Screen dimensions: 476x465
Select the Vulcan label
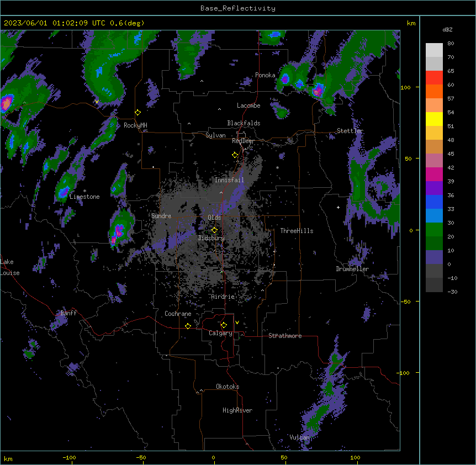point(299,437)
